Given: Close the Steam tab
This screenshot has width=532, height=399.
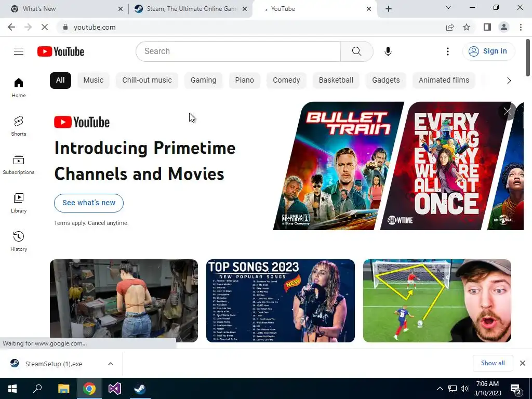Looking at the screenshot, I should [x=245, y=9].
